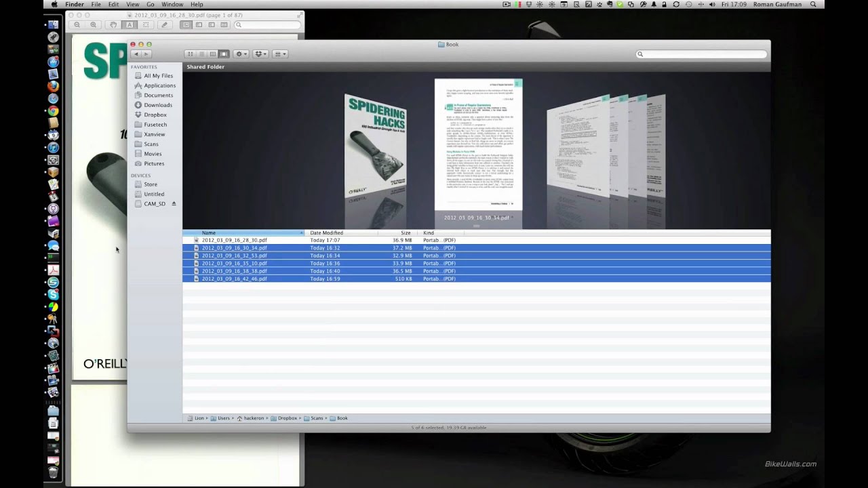The height and width of the screenshot is (488, 868).
Task: Switch Finder to column view
Action: click(x=212, y=54)
